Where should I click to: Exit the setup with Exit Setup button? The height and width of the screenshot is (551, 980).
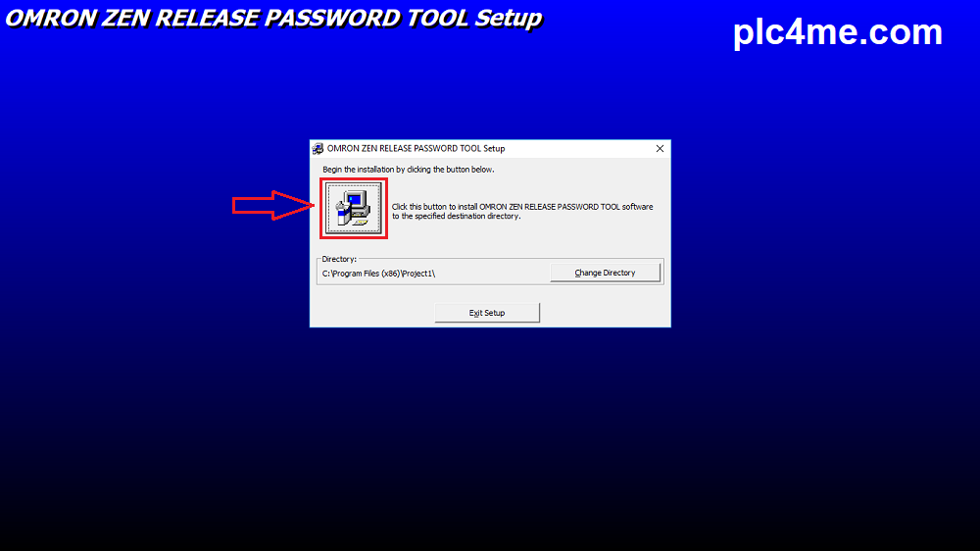click(x=487, y=313)
